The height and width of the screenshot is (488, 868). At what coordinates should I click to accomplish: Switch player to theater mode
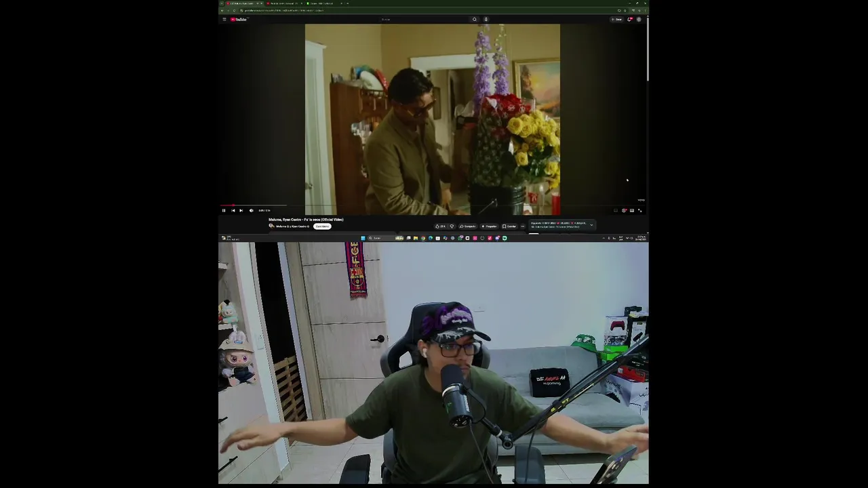(x=632, y=210)
